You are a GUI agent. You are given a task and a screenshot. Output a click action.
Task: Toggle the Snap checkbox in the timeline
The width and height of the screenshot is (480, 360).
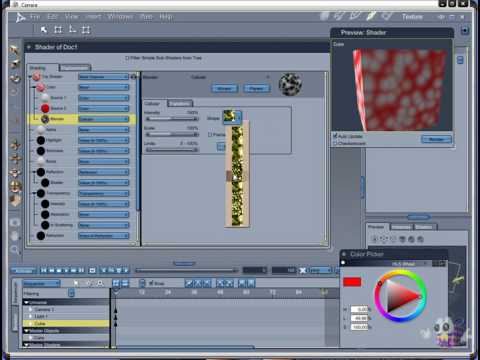[x=151, y=283]
